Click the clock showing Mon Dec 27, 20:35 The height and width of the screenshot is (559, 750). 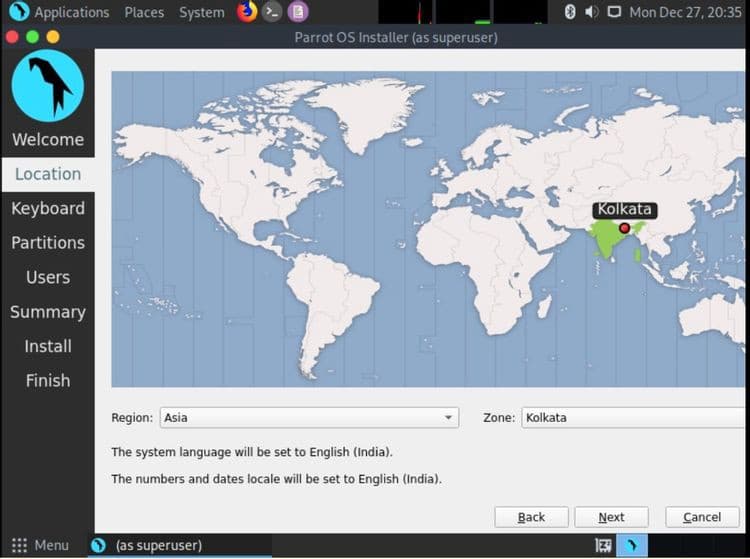pos(685,12)
